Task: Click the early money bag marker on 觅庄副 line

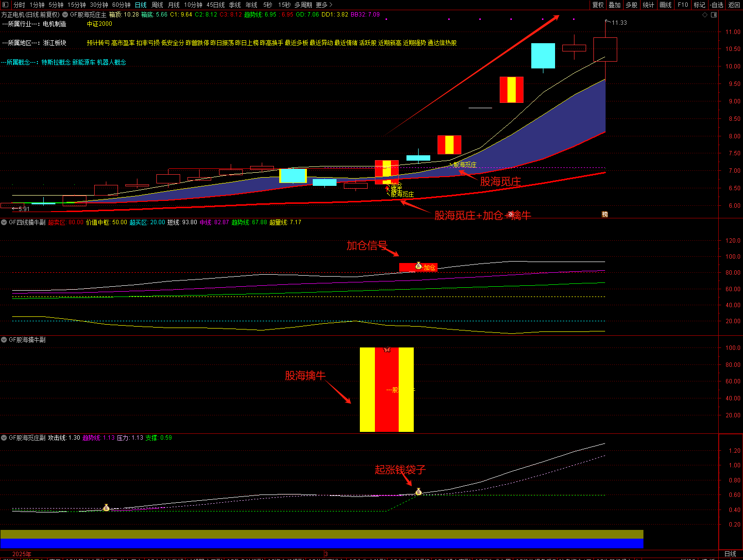Action: (x=106, y=508)
